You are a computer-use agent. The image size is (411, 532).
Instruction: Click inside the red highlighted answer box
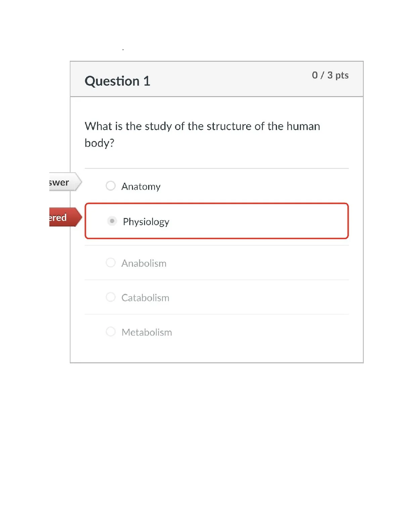pyautogui.click(x=217, y=221)
